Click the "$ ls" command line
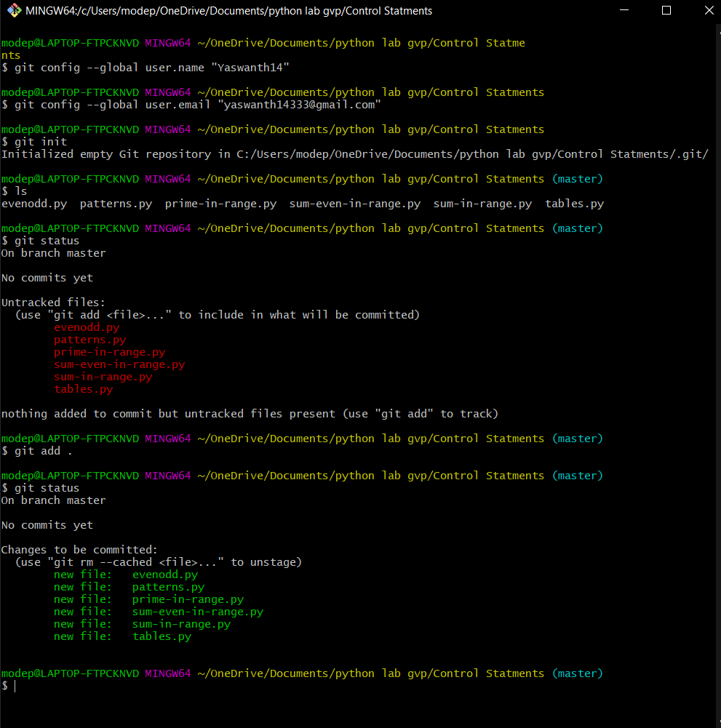The image size is (721, 728). pyautogui.click(x=15, y=191)
